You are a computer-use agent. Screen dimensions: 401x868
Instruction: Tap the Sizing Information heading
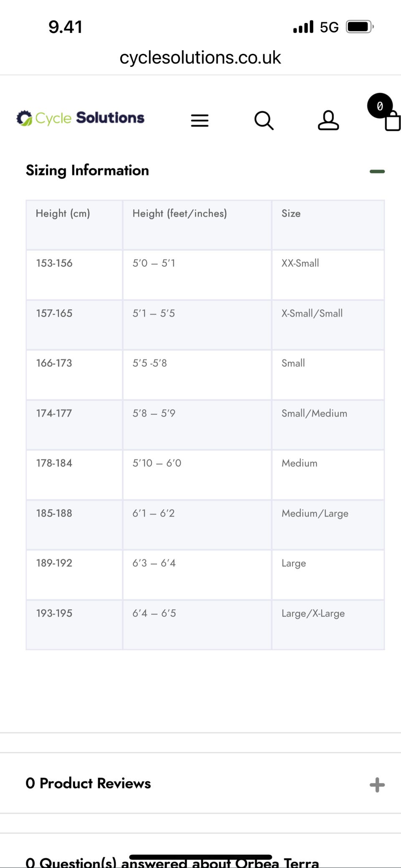pyautogui.click(x=87, y=170)
